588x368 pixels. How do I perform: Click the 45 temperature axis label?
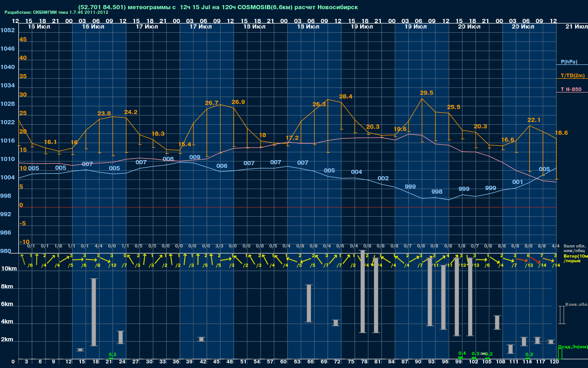coord(23,40)
